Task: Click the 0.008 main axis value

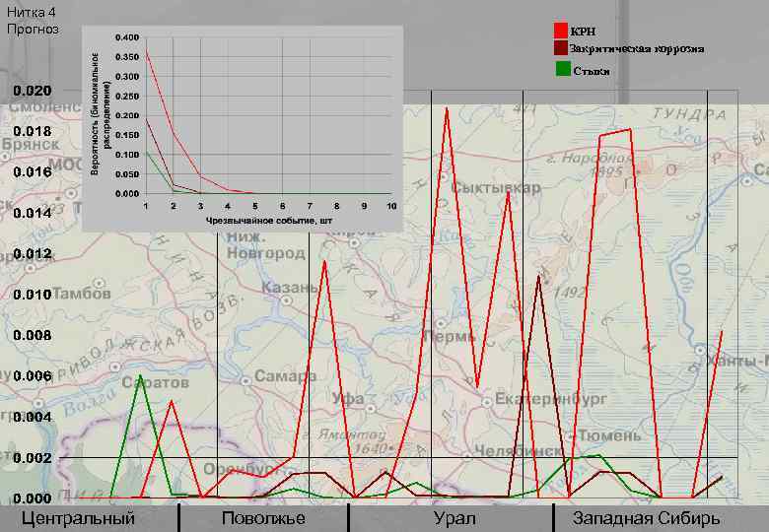Action: (33, 335)
